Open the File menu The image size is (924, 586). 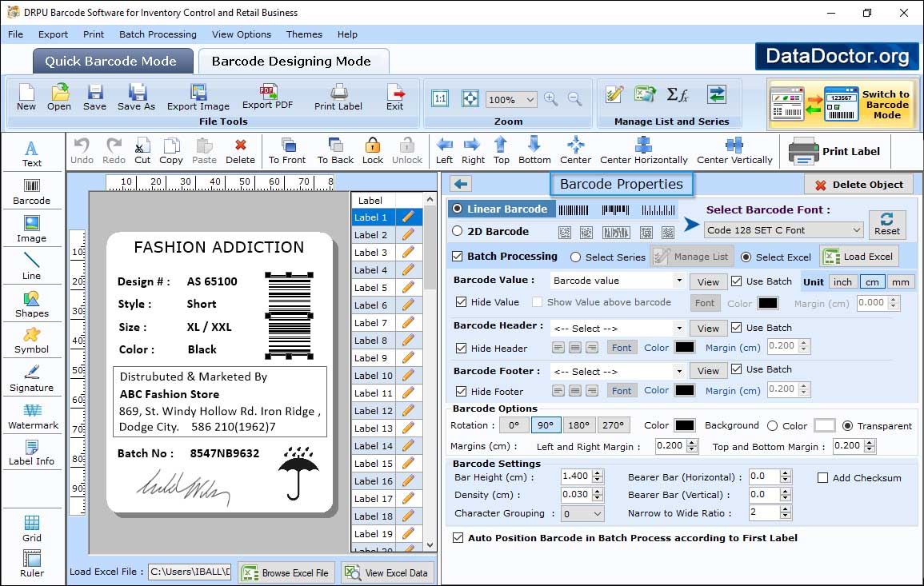15,34
